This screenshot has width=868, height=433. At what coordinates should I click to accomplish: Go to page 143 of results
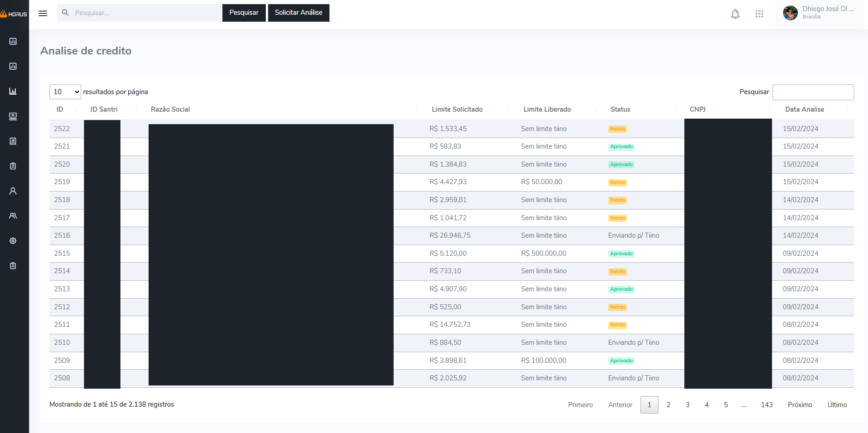[x=766, y=405]
